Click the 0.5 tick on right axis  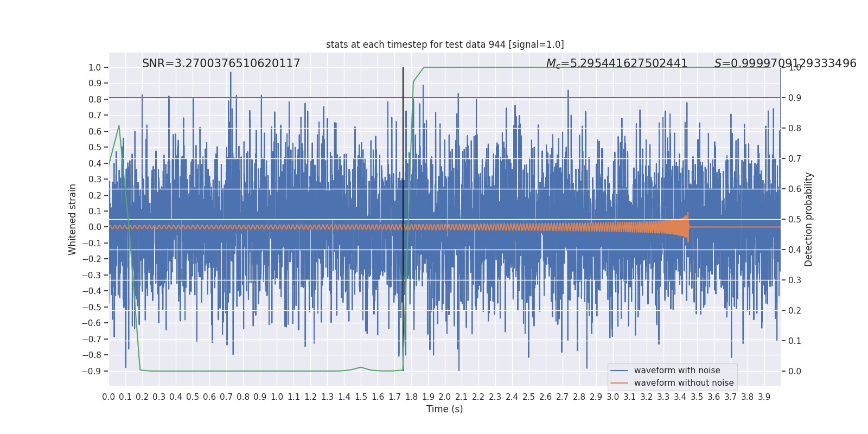tap(795, 219)
